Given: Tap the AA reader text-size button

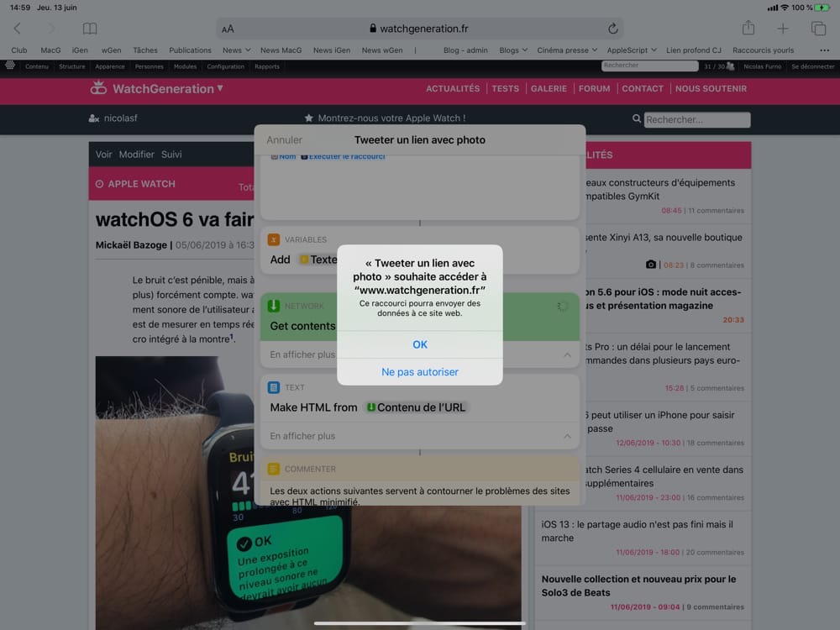Looking at the screenshot, I should click(228, 29).
